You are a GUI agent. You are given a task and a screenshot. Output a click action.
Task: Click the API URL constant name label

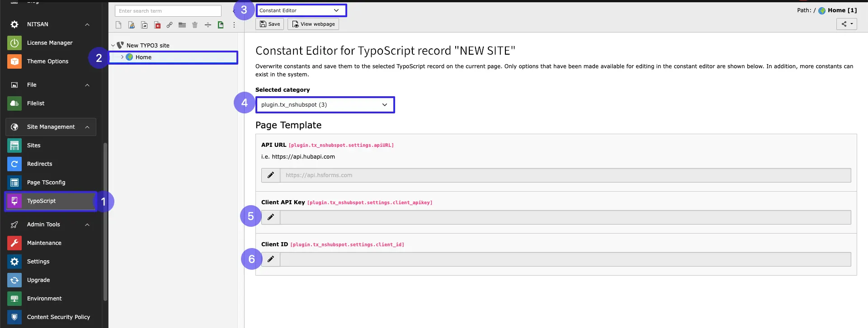tap(341, 145)
